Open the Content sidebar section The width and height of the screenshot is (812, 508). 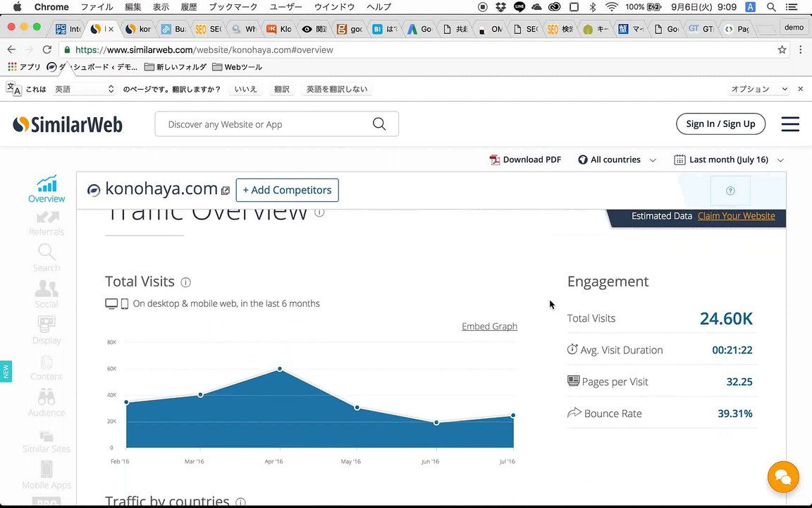click(x=46, y=367)
